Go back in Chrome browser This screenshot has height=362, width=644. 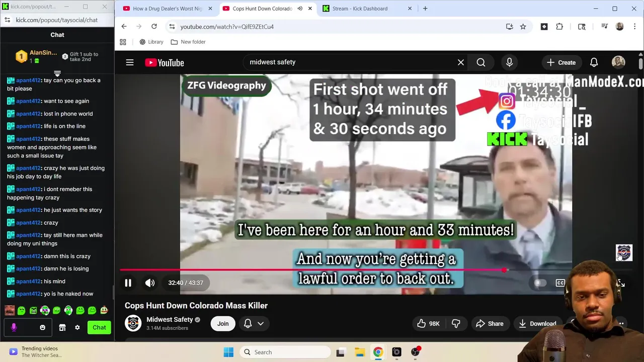click(124, 27)
